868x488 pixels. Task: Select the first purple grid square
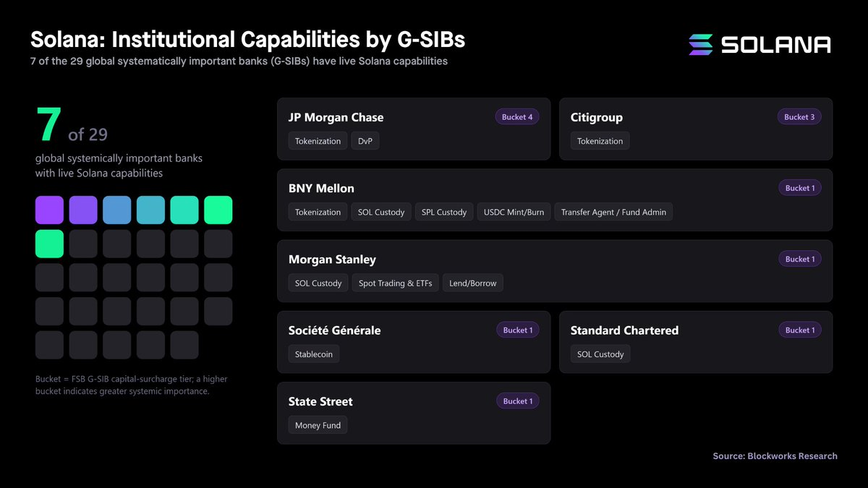[49, 210]
